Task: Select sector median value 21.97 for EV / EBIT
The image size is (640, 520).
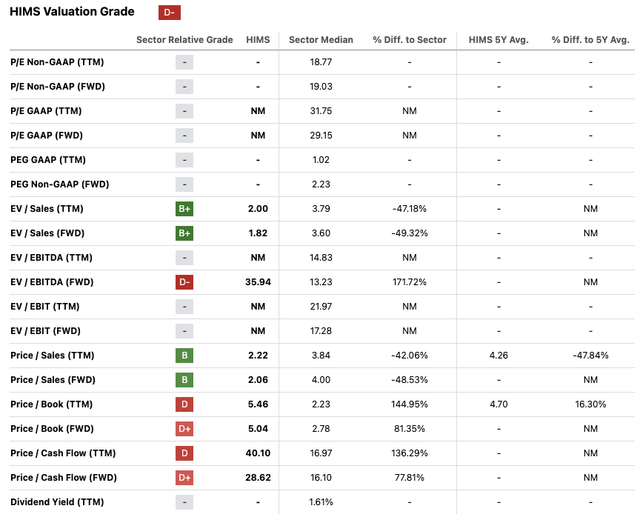Action: pos(321,307)
